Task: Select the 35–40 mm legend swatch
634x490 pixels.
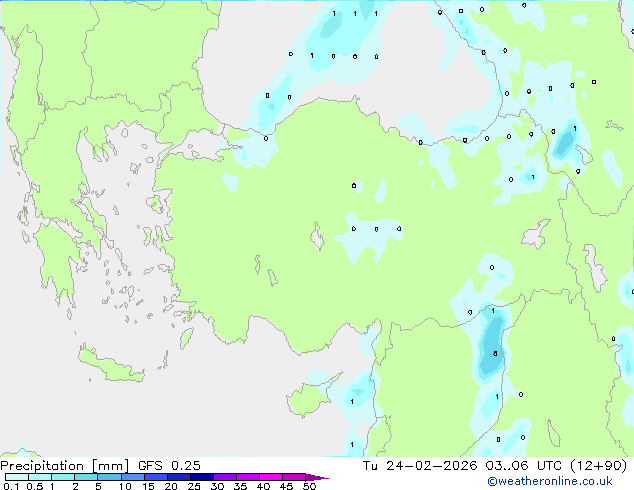Action: click(248, 477)
